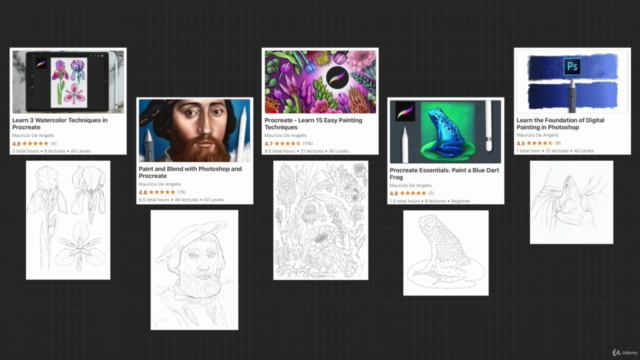Select the draped cloth line sketch
640x360 pixels.
571,202
